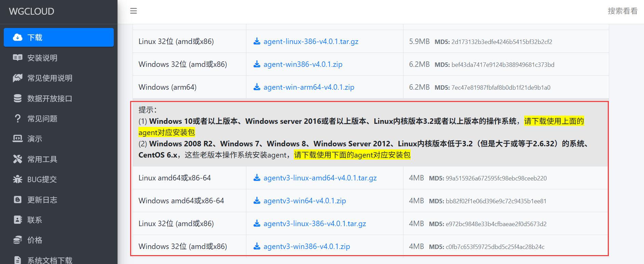This screenshot has height=264, width=644.
Task: Click the 搜索看看 search field
Action: (x=622, y=11)
